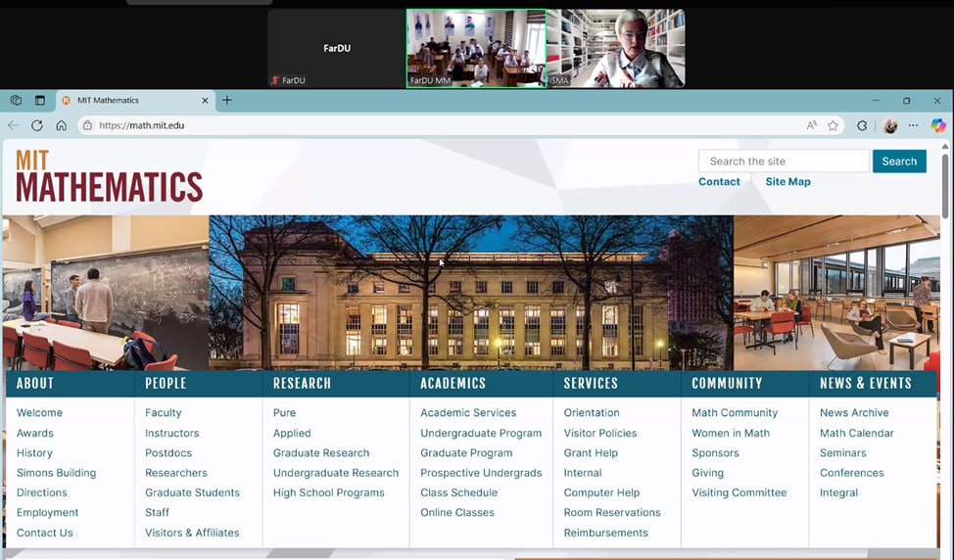Open the Awards link
Viewport: 954px width, 560px height.
(x=34, y=433)
